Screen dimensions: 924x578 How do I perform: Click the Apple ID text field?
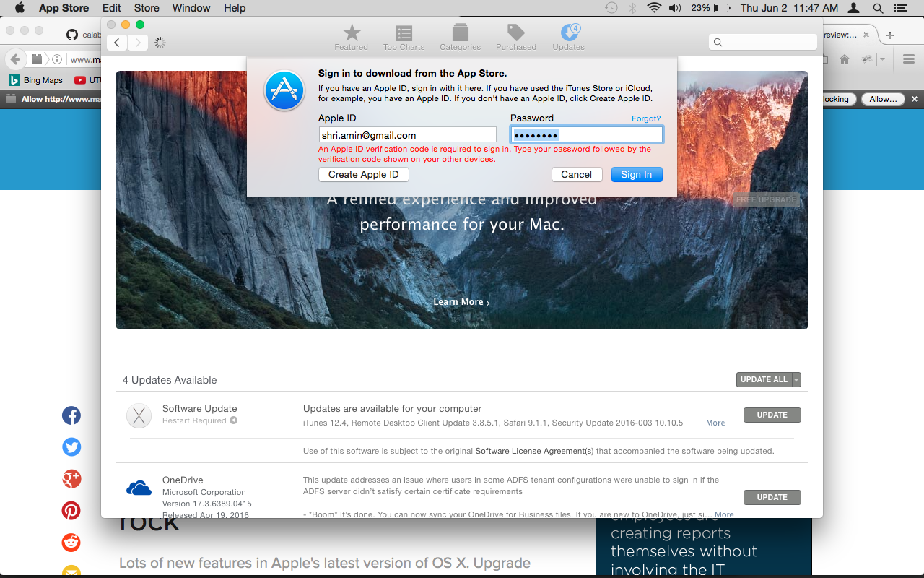coord(407,135)
